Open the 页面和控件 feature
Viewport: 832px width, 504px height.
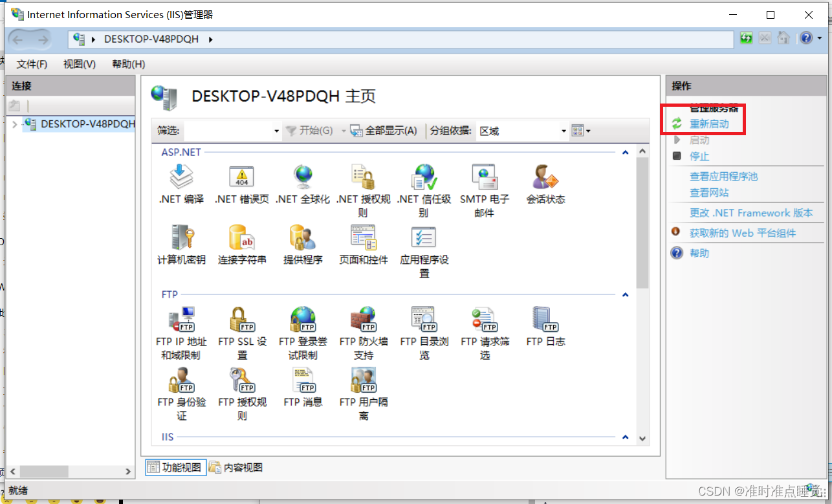(x=363, y=245)
